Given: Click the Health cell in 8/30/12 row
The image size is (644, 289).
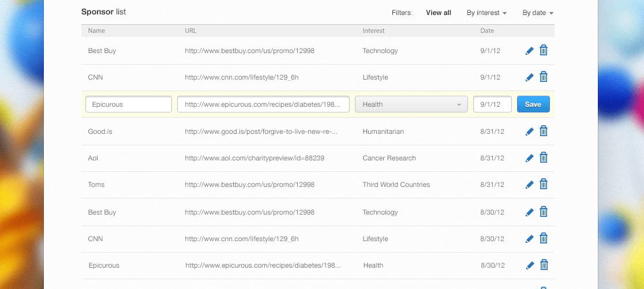Looking at the screenshot, I should (373, 265).
